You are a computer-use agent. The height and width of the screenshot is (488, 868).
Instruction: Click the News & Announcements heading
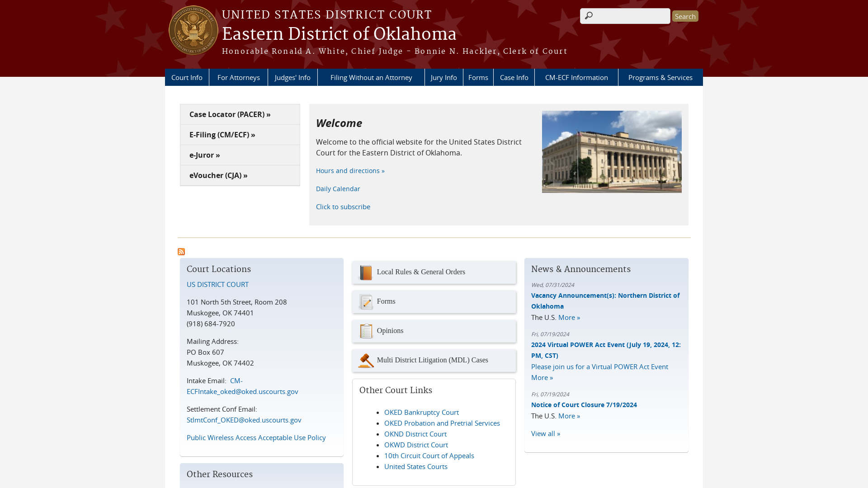pyautogui.click(x=581, y=269)
